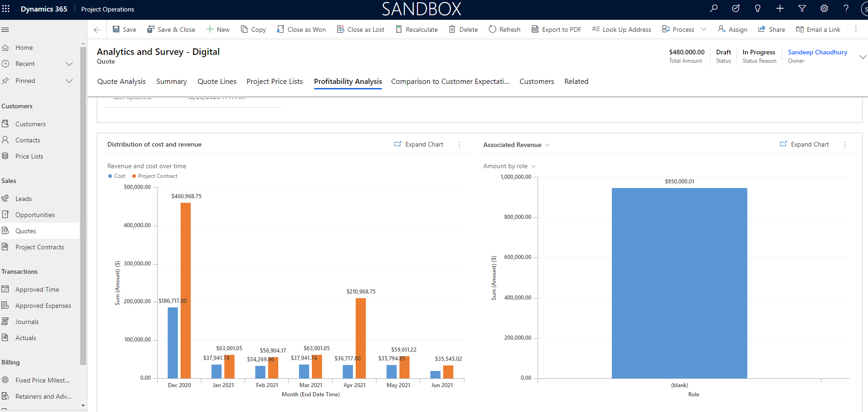The image size is (868, 412).
Task: Click the advanced find filter icon
Action: pyautogui.click(x=802, y=8)
